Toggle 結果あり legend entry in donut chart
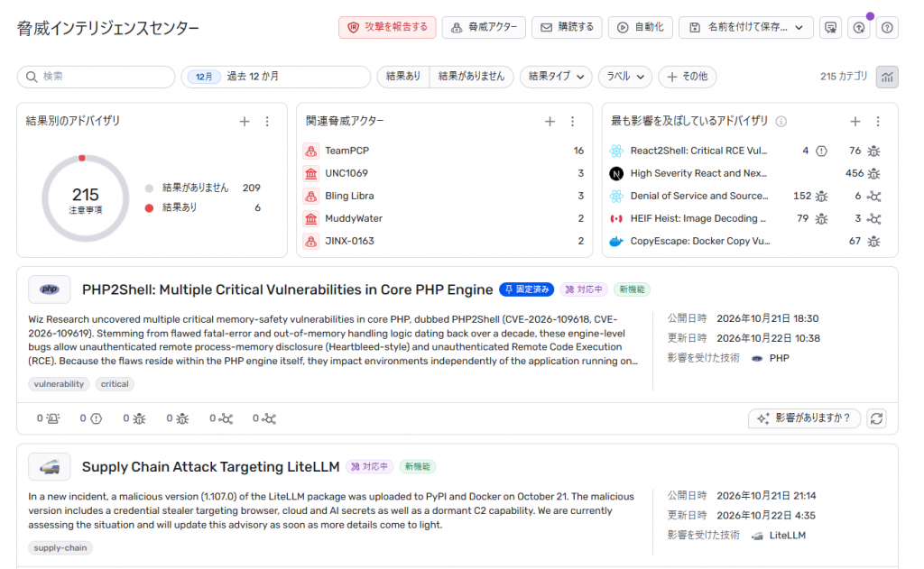Image resolution: width=924 pixels, height=569 pixels. tap(203, 207)
